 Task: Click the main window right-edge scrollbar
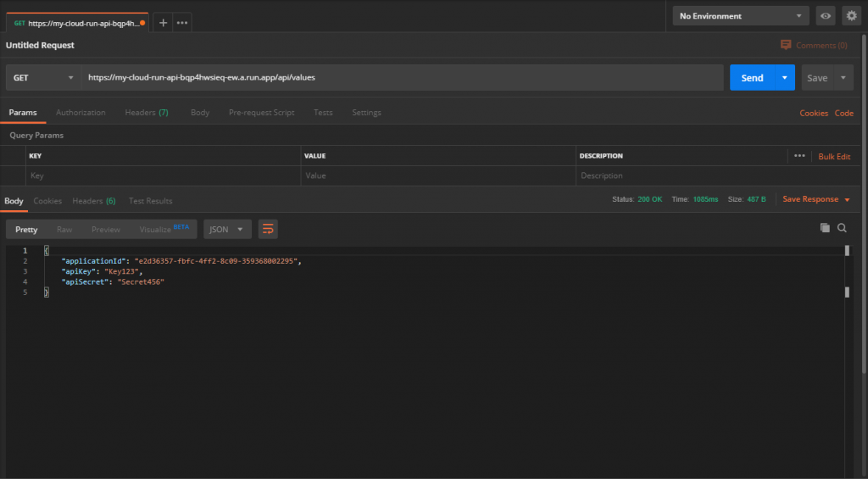click(865, 202)
